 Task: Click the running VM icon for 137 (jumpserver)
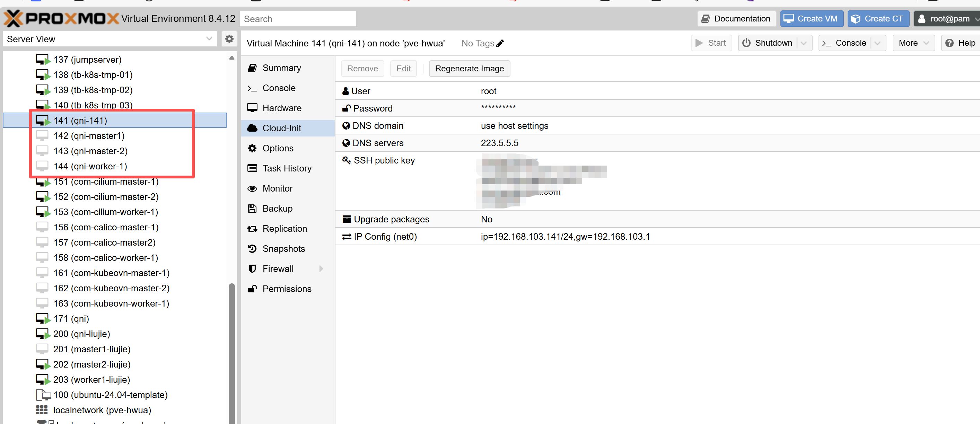[x=43, y=60]
